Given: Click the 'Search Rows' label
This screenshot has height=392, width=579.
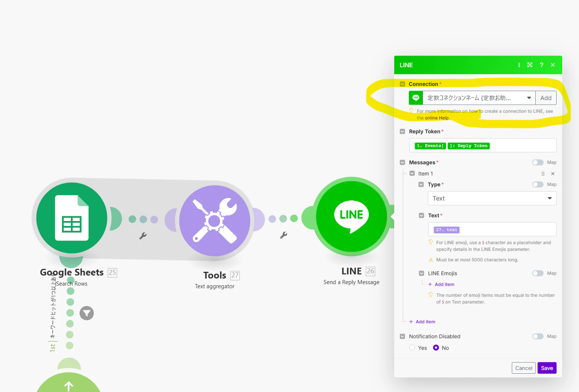Looking at the screenshot, I should pyautogui.click(x=72, y=284).
